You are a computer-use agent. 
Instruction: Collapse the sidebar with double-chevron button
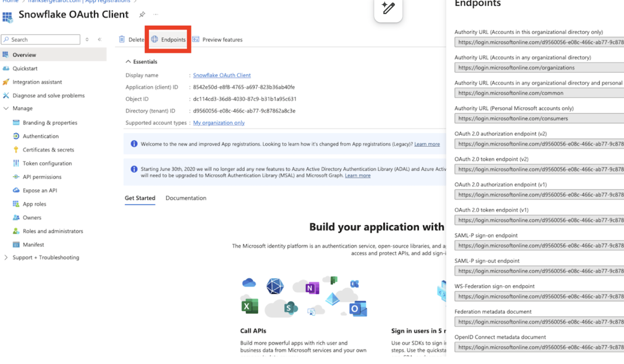click(100, 39)
